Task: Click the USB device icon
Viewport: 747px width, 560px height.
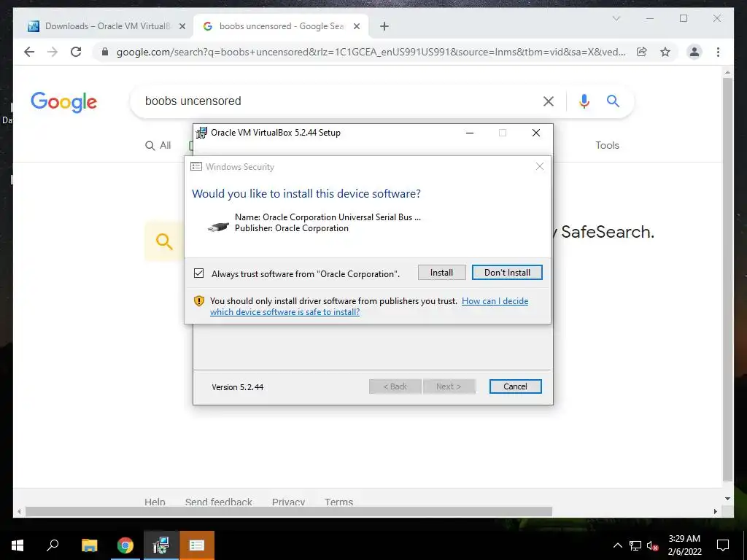Action: [x=218, y=227]
